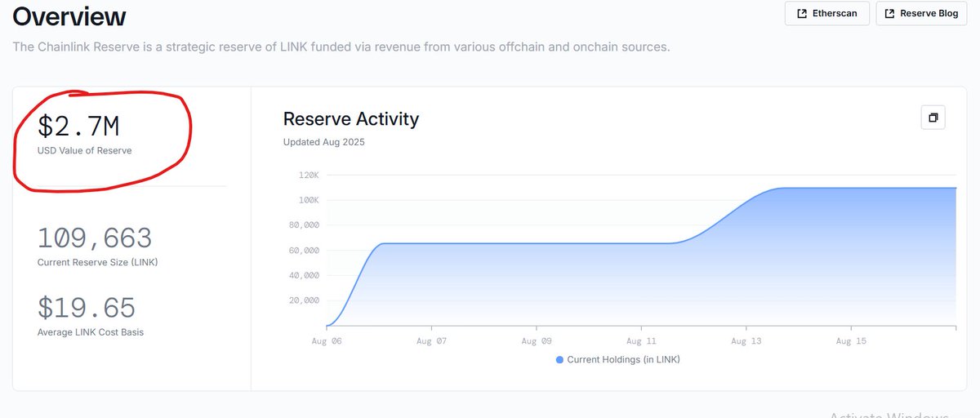Click the Updated Aug 2025 text
This screenshot has height=418, width=980.
click(x=324, y=142)
